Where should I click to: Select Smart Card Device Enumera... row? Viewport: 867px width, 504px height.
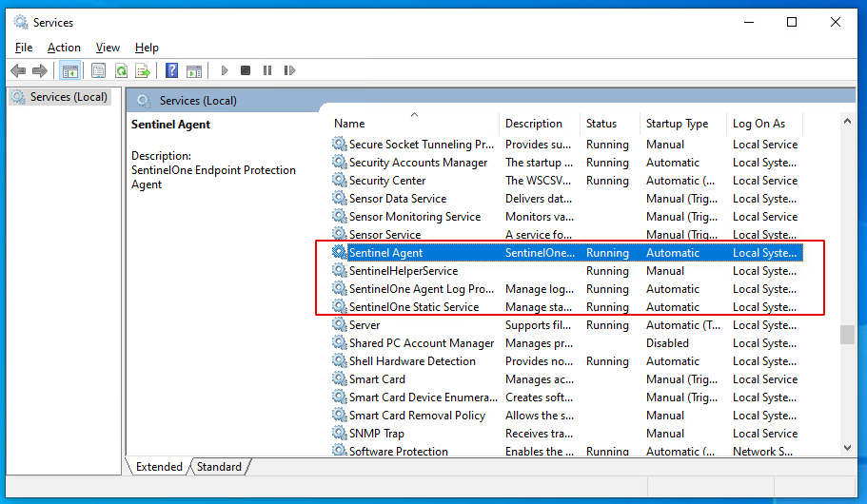tap(567, 397)
